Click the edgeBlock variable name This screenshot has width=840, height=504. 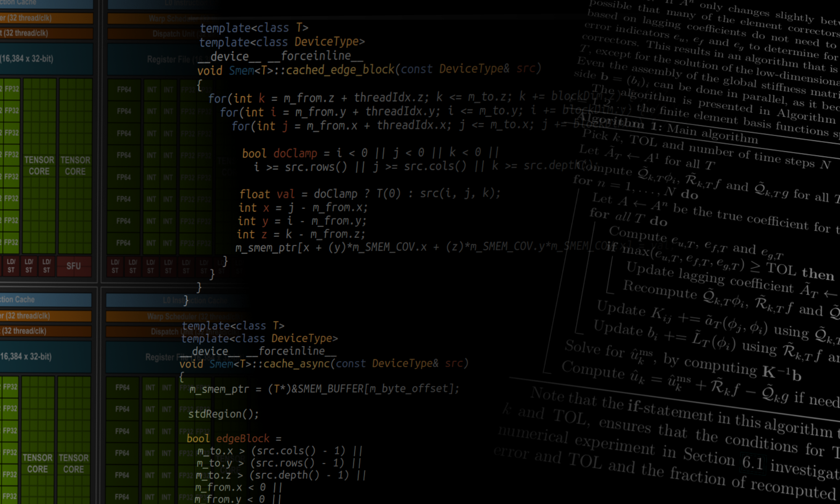242,438
